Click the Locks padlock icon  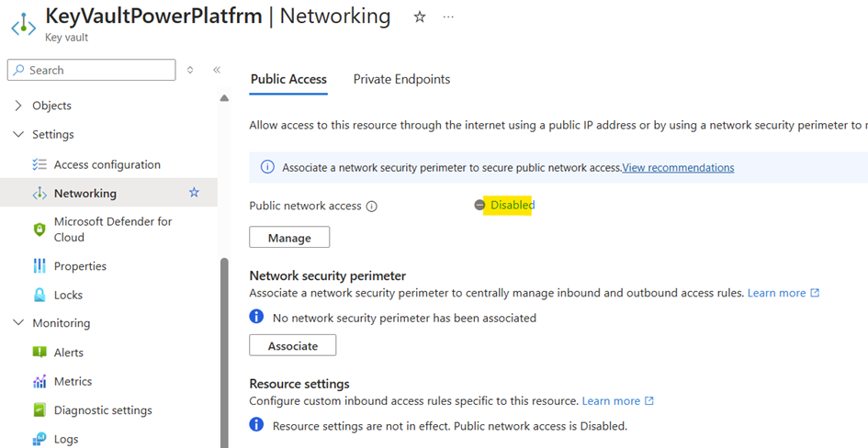coord(39,295)
